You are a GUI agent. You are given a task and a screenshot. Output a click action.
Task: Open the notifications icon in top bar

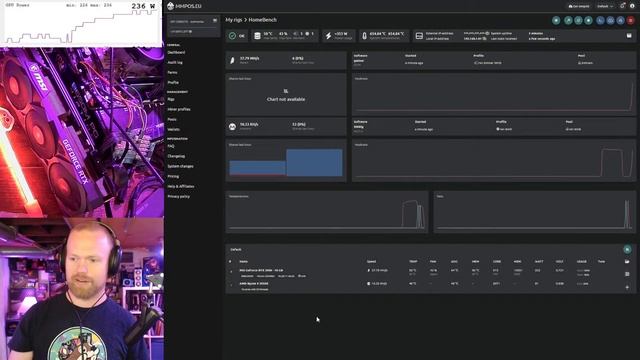622,6
